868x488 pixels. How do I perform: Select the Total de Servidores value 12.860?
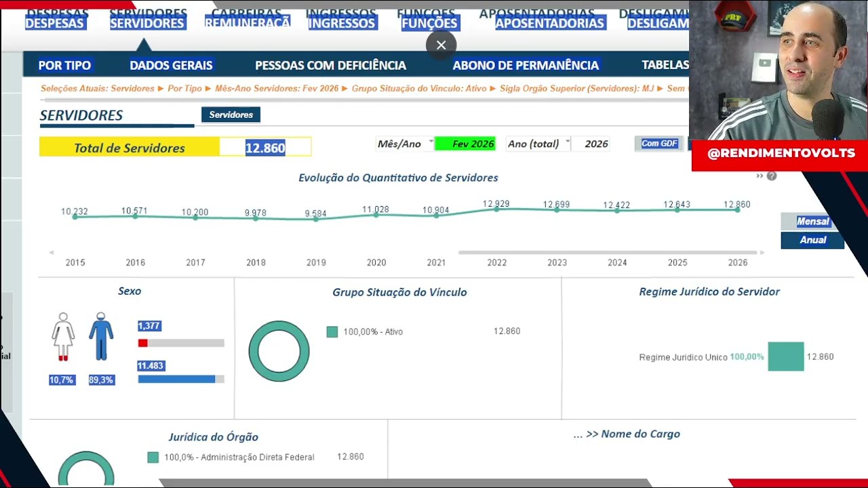pyautogui.click(x=265, y=148)
